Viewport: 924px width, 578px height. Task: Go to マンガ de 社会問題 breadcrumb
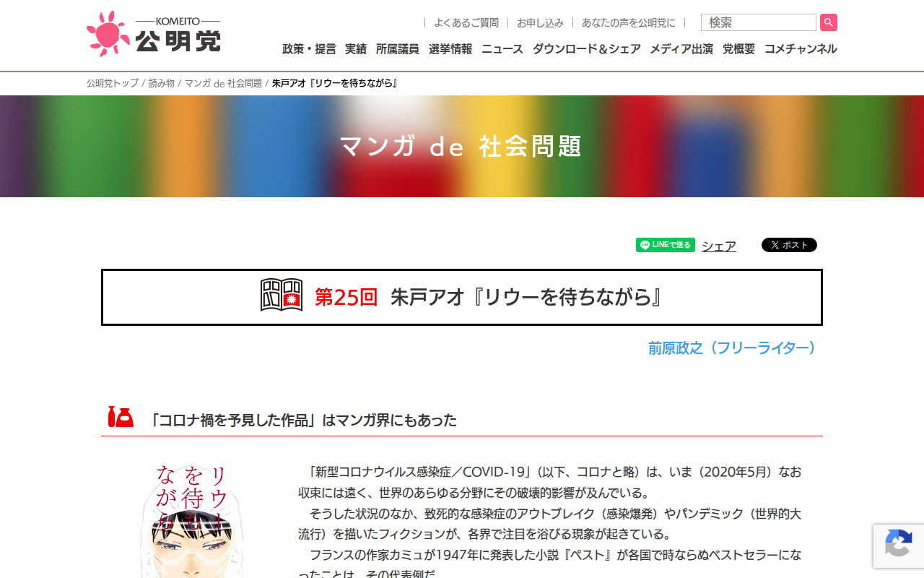pyautogui.click(x=223, y=83)
